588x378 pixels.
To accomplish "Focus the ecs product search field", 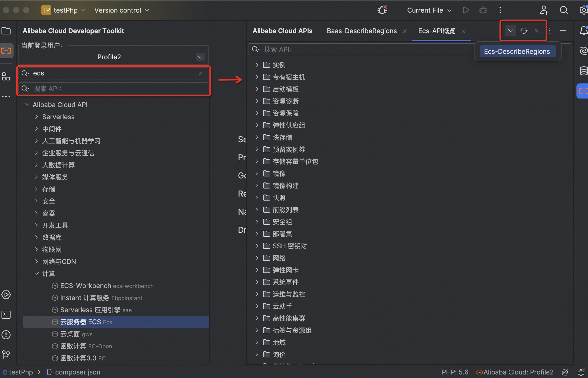I will [x=113, y=73].
